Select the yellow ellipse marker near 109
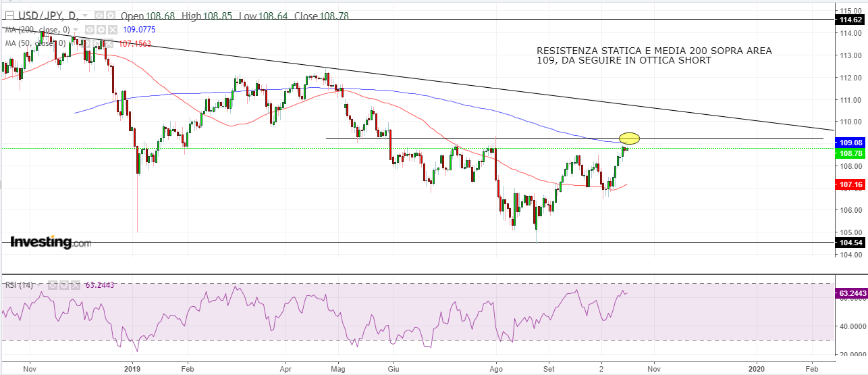The image size is (868, 375). click(629, 139)
